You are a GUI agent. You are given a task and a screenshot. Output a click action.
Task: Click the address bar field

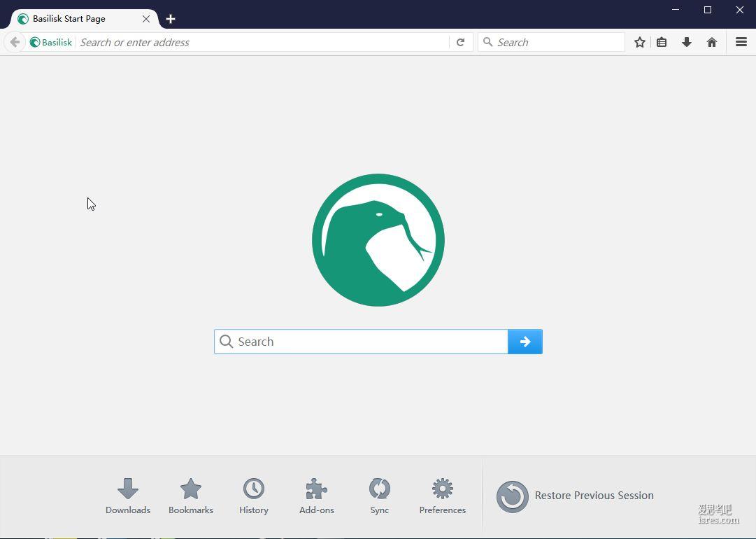(x=264, y=43)
